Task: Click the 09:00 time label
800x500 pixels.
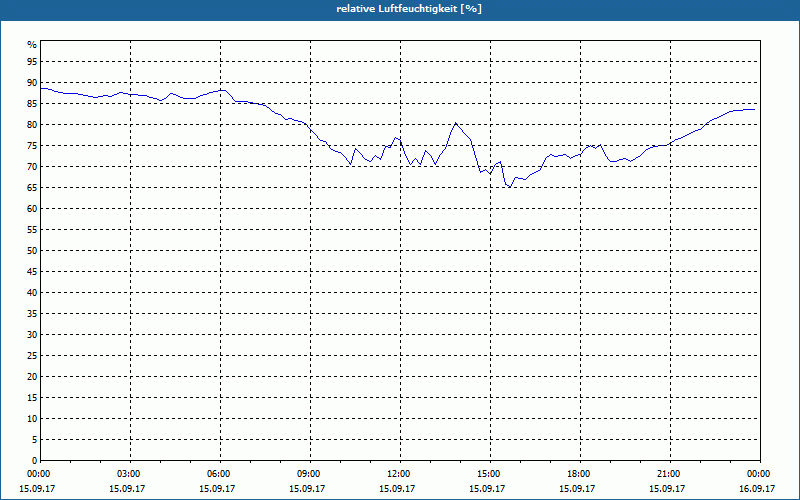Action: click(310, 474)
